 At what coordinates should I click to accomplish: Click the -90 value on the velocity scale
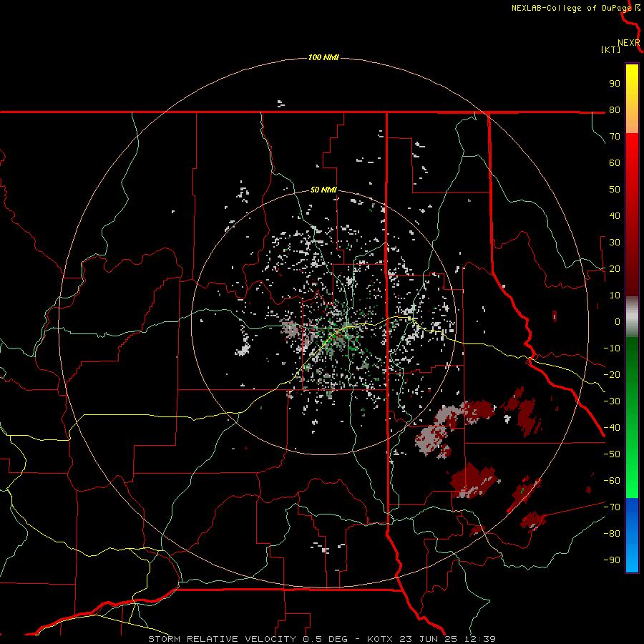pos(612,560)
